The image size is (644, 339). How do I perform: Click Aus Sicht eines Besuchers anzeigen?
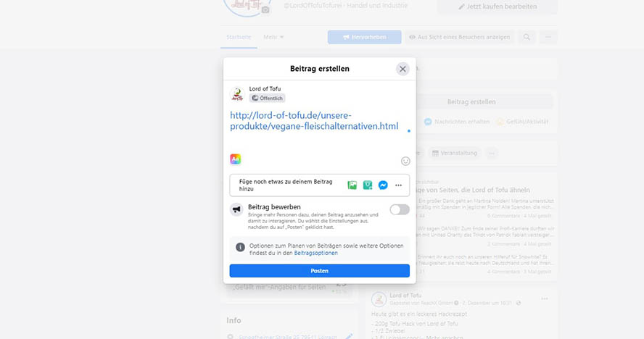(459, 37)
